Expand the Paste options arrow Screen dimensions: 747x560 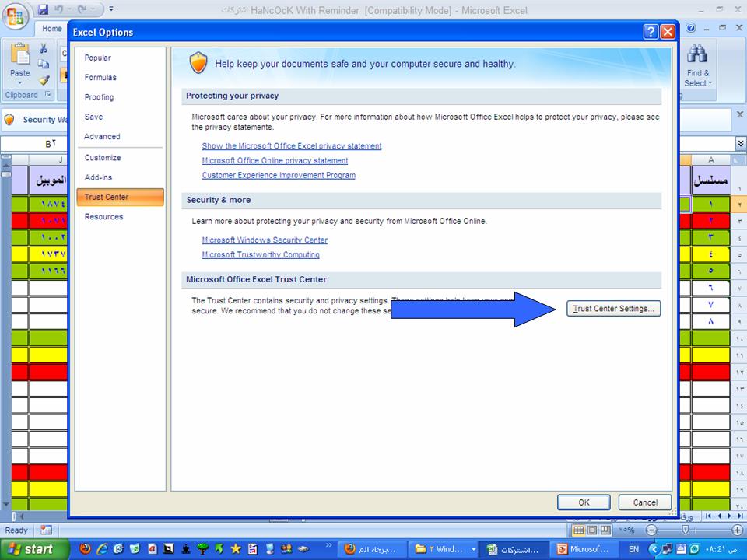(20, 83)
